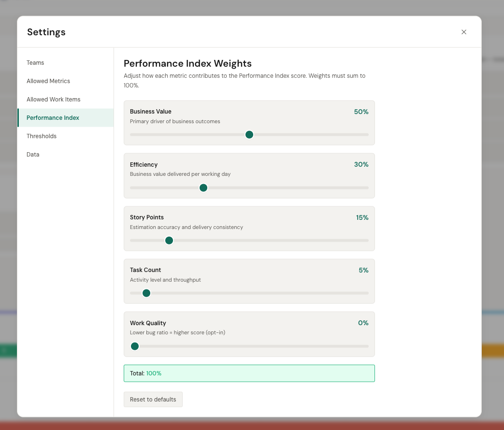Click the 30% value beside Efficiency
The width and height of the screenshot is (504, 430).
pyautogui.click(x=361, y=164)
